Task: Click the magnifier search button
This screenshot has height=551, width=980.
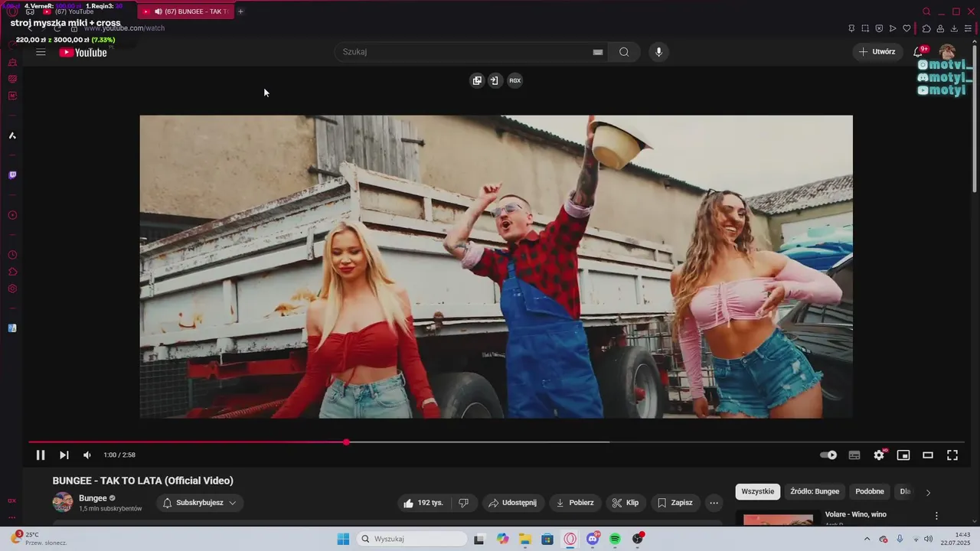Action: (x=624, y=52)
